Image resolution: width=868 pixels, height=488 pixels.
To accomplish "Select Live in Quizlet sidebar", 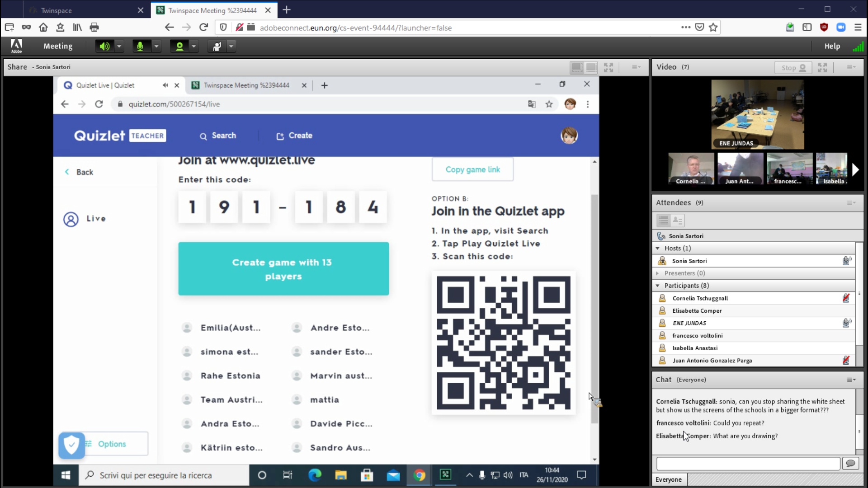I will [x=85, y=219].
